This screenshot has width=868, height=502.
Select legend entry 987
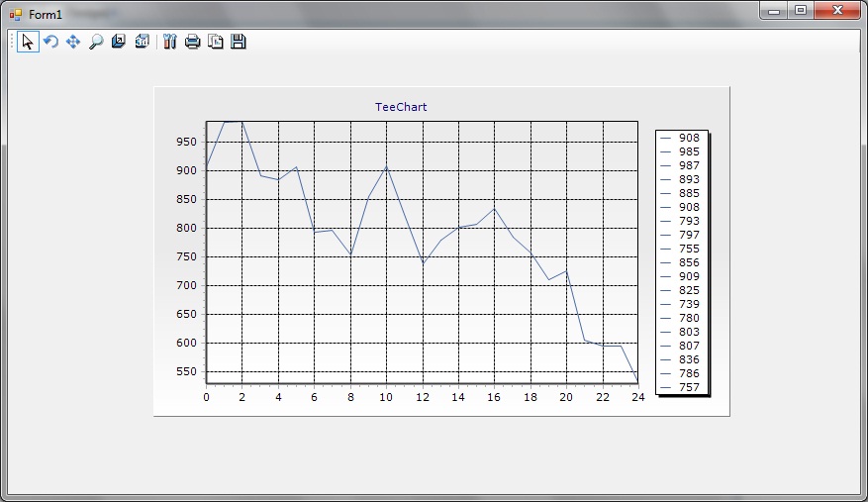689,165
